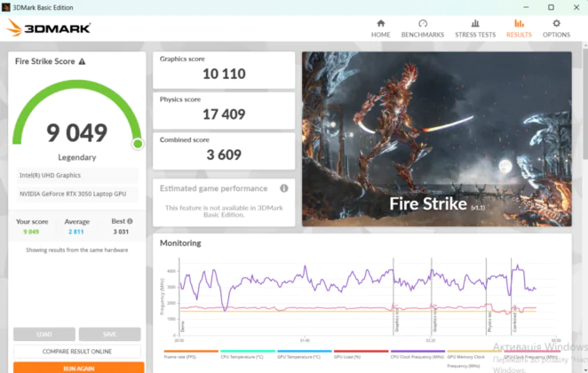Open the RESULTS menu label
Screen dimensions: 588x373
[x=519, y=35]
